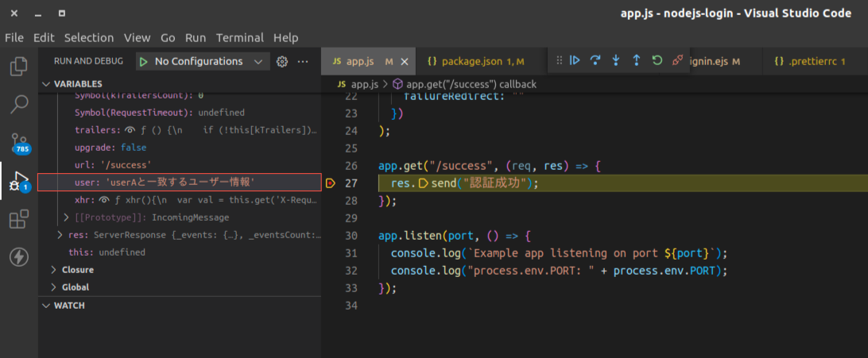
Task: Select the user: 'userAと一致するユーザー情報' variable
Action: [x=180, y=183]
